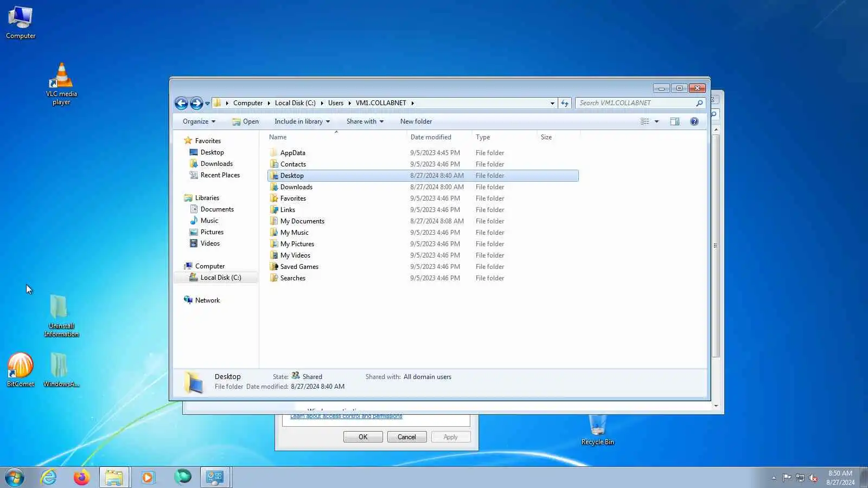Select the BitComet desktop shortcut
The width and height of the screenshot is (868, 488).
(21, 370)
